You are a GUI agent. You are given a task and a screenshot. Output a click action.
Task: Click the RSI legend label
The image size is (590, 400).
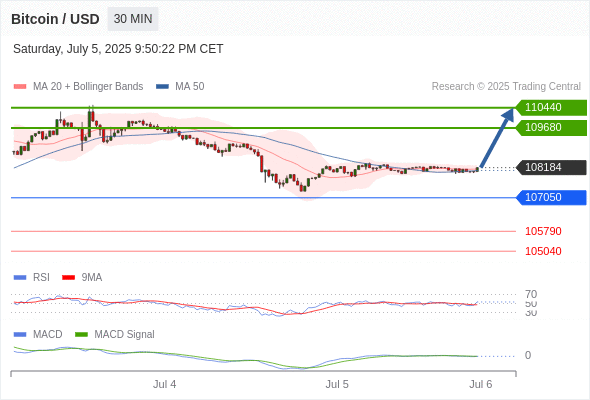tap(41, 278)
